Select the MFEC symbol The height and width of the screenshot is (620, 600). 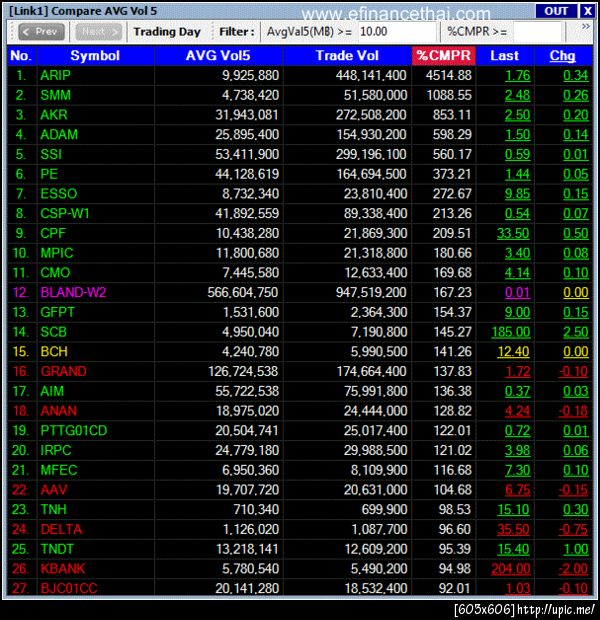59,470
